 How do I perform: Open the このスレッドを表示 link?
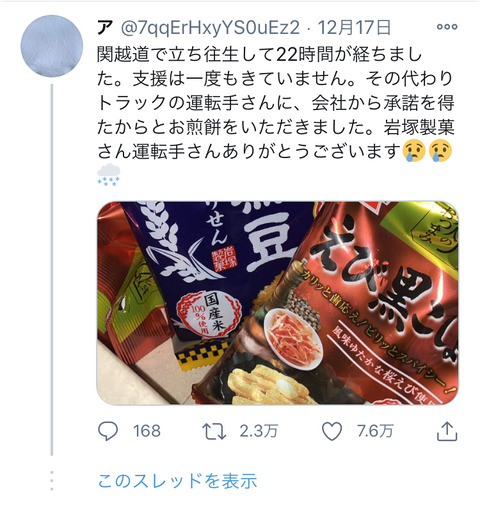click(177, 481)
